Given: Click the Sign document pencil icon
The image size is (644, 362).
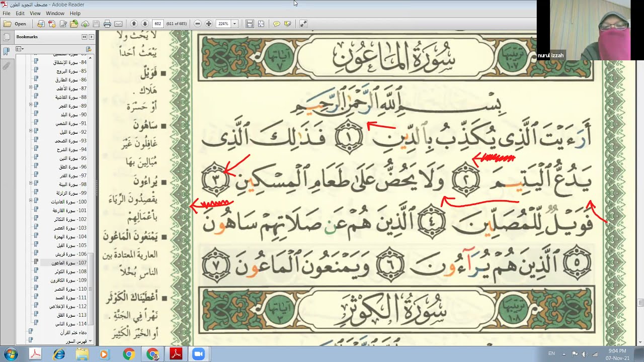Looking at the screenshot, I should pyautogui.click(x=63, y=24).
